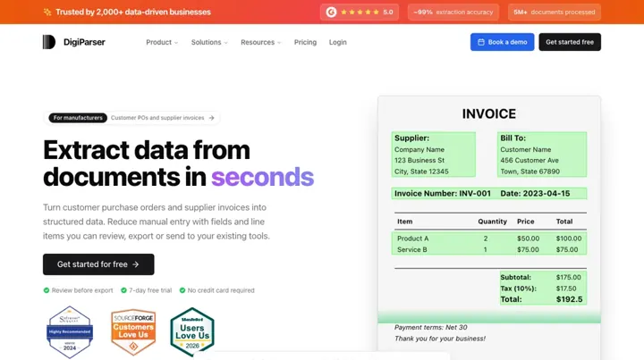Click the No credit card required checkmark
644x360 pixels.
pos(182,290)
